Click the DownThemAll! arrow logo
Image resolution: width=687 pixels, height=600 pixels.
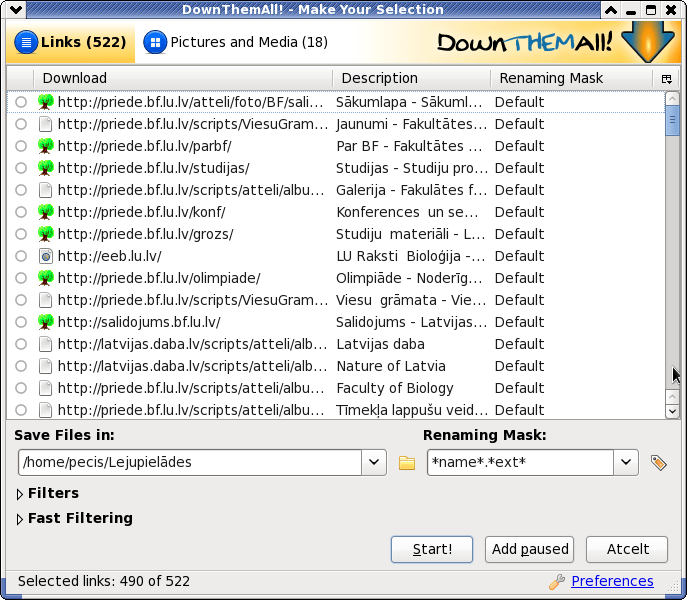pyautogui.click(x=648, y=42)
